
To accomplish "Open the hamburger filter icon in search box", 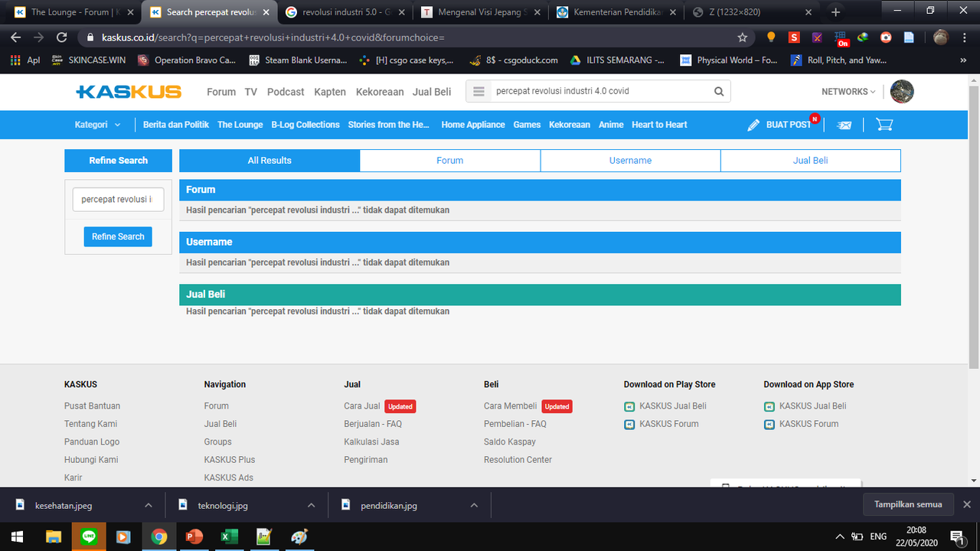I will point(479,91).
